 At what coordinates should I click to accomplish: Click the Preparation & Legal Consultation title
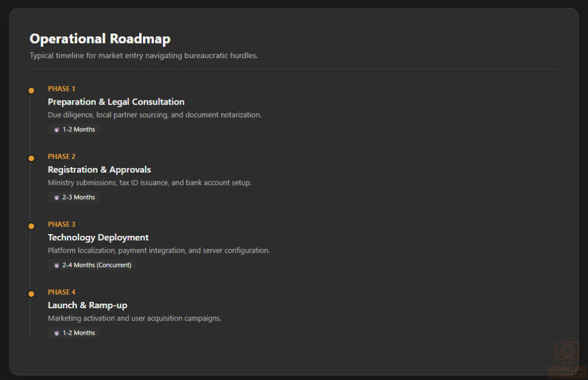coord(116,102)
